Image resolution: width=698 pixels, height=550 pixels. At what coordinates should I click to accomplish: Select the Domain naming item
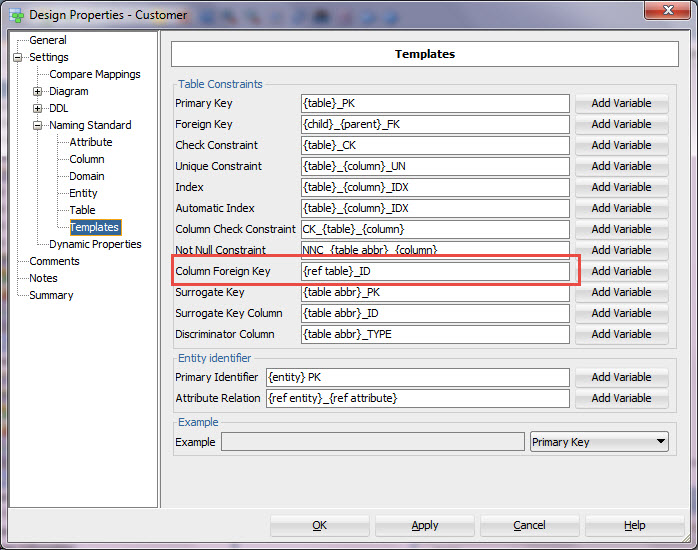tap(87, 177)
